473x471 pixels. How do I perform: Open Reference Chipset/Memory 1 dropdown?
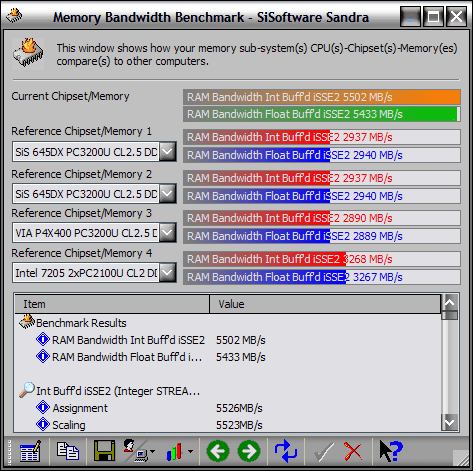pyautogui.click(x=167, y=152)
